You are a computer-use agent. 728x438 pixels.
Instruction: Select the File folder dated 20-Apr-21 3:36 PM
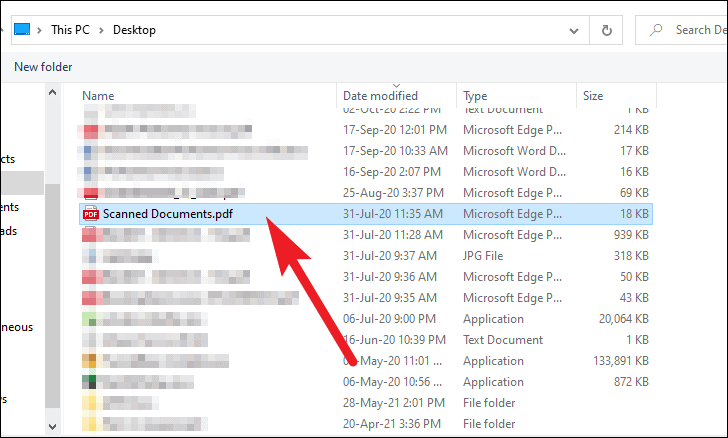pyautogui.click(x=366, y=424)
